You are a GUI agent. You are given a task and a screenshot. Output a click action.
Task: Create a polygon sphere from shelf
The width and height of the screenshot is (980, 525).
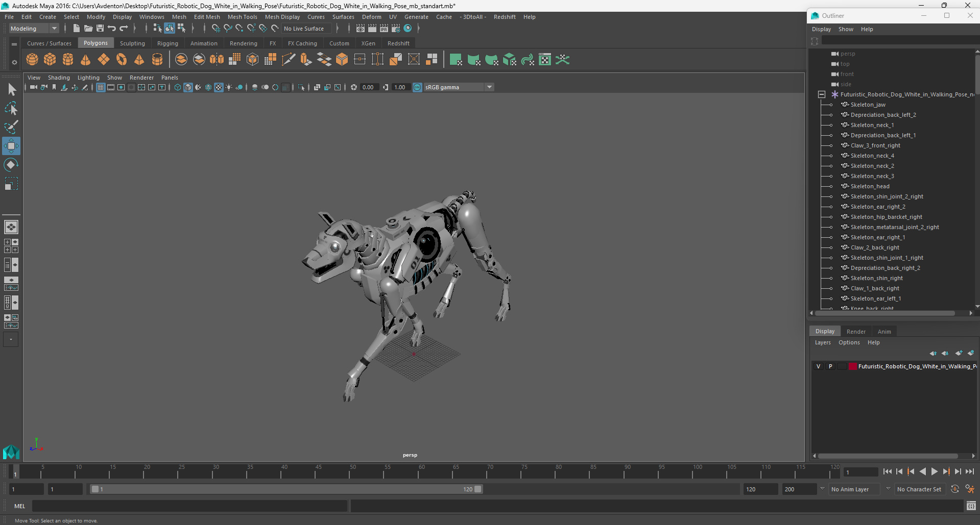[x=32, y=60]
